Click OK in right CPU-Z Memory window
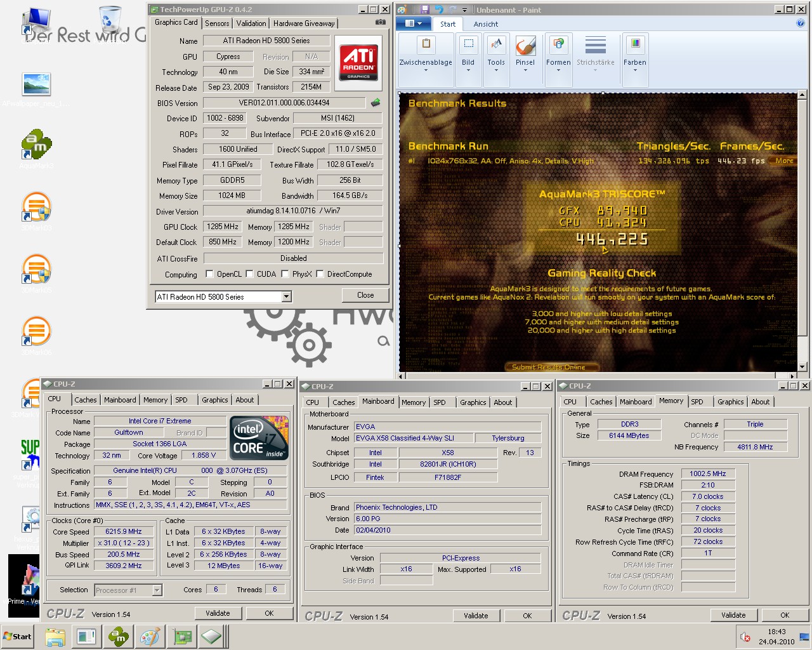This screenshot has width=812, height=650. (785, 615)
